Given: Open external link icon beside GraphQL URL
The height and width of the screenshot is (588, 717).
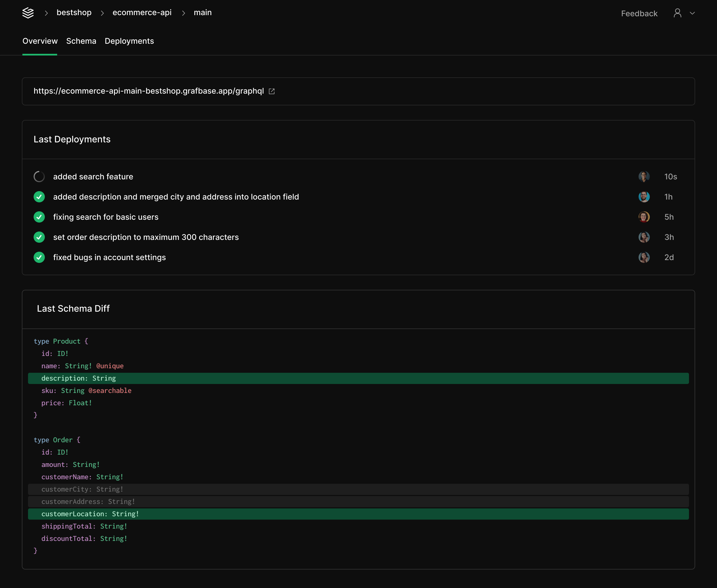Looking at the screenshot, I should 271,91.
